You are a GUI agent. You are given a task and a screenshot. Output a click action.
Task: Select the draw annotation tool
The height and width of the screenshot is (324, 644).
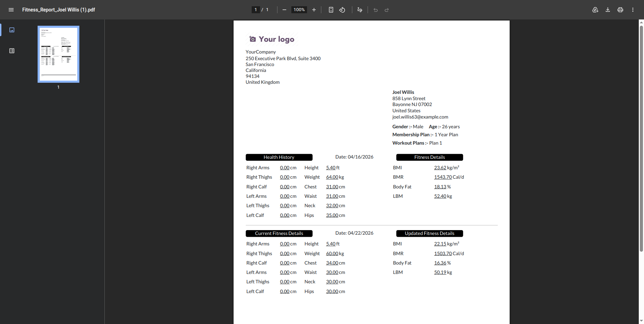(x=360, y=10)
